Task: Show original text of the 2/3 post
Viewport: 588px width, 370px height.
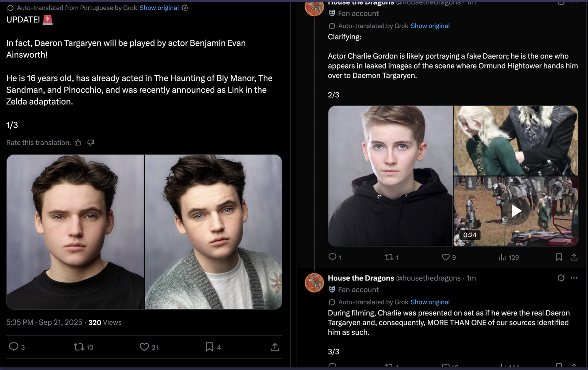Action: [x=430, y=26]
